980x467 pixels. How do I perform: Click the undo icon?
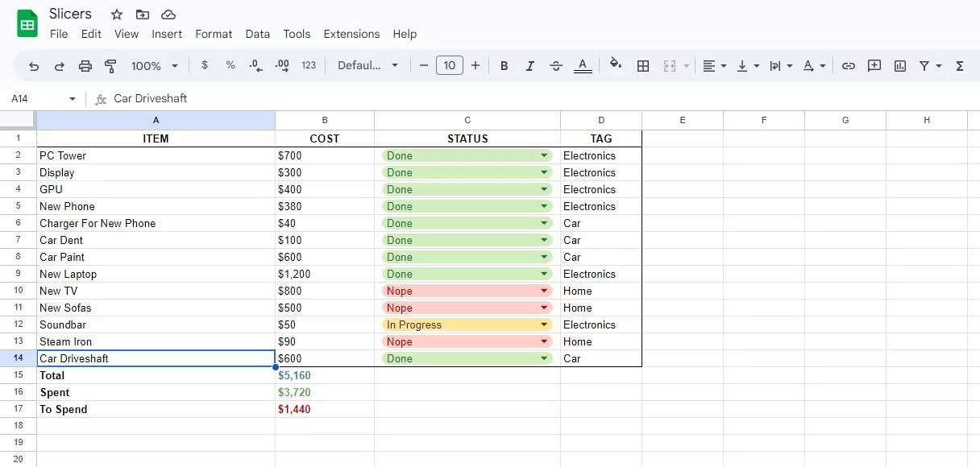(x=33, y=66)
